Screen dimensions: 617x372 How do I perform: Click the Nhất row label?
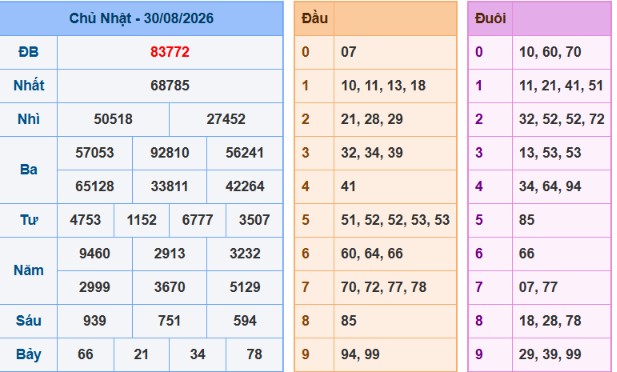click(28, 85)
